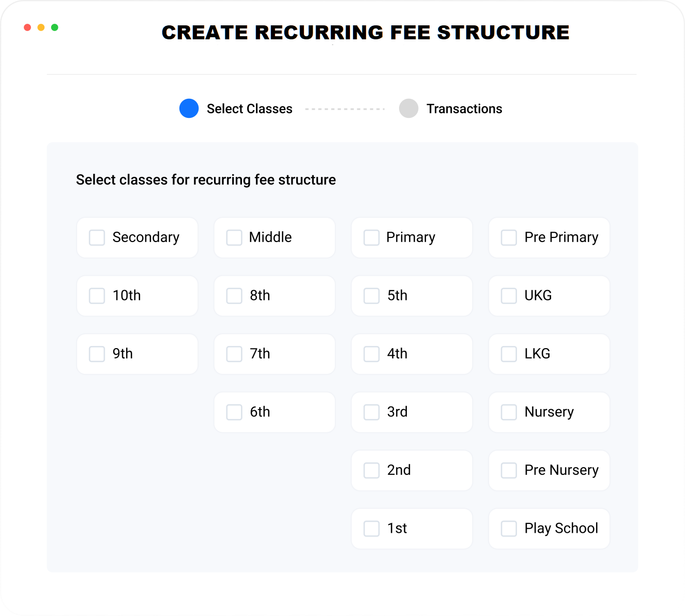Enable the Play School checkbox
This screenshot has width=685, height=616.
pos(509,529)
